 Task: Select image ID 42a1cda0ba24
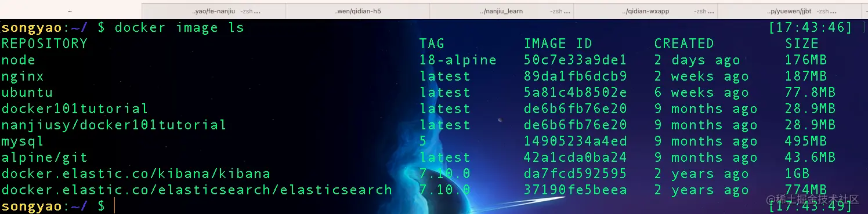click(576, 157)
